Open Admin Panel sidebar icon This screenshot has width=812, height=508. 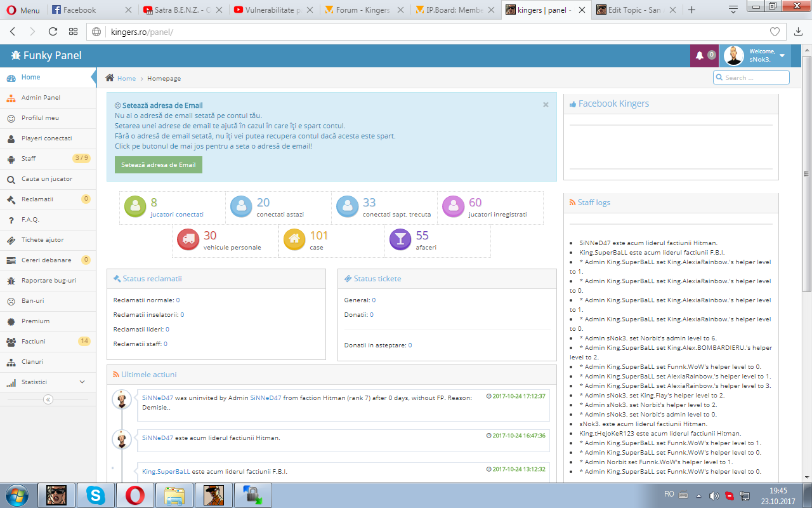11,98
